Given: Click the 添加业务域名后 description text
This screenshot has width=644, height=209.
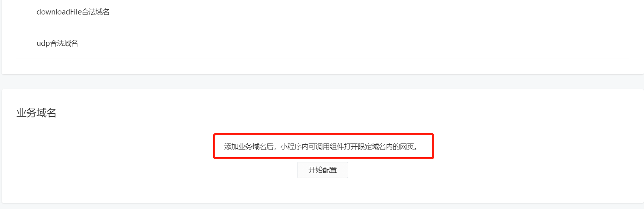Looking at the screenshot, I should click(249, 147).
